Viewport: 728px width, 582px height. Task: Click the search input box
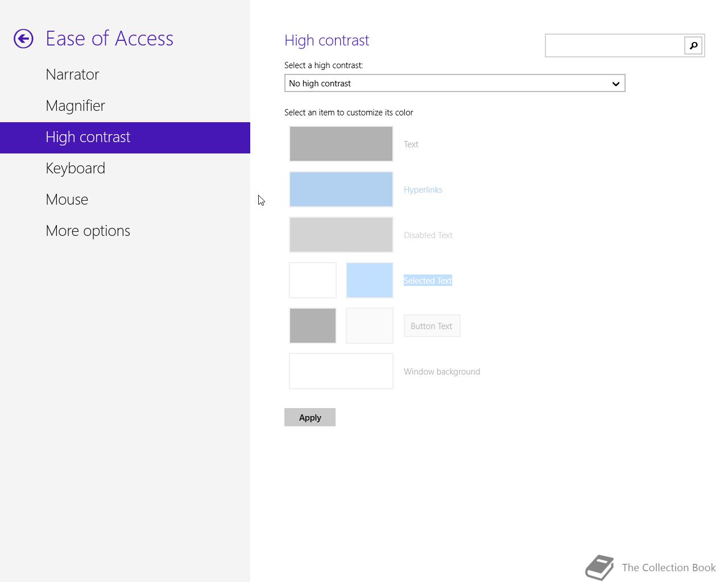pos(615,45)
